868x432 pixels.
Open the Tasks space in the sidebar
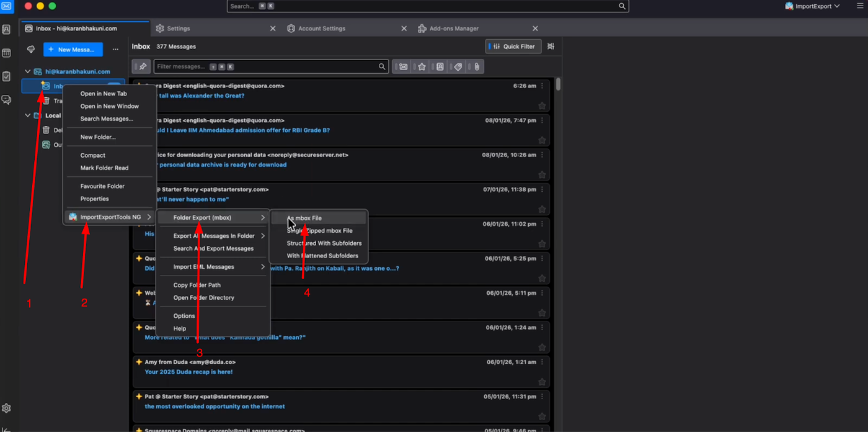click(6, 76)
